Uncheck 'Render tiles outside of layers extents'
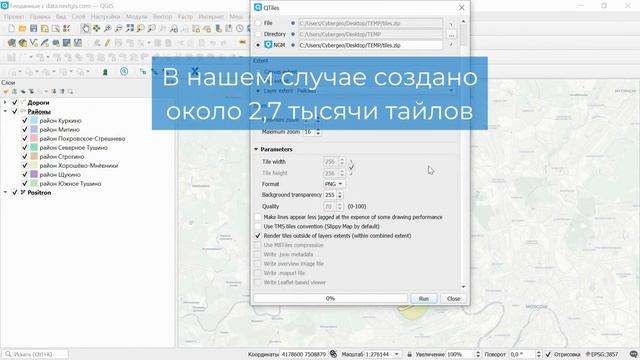Image resolution: width=640 pixels, height=360 pixels. tap(258, 236)
